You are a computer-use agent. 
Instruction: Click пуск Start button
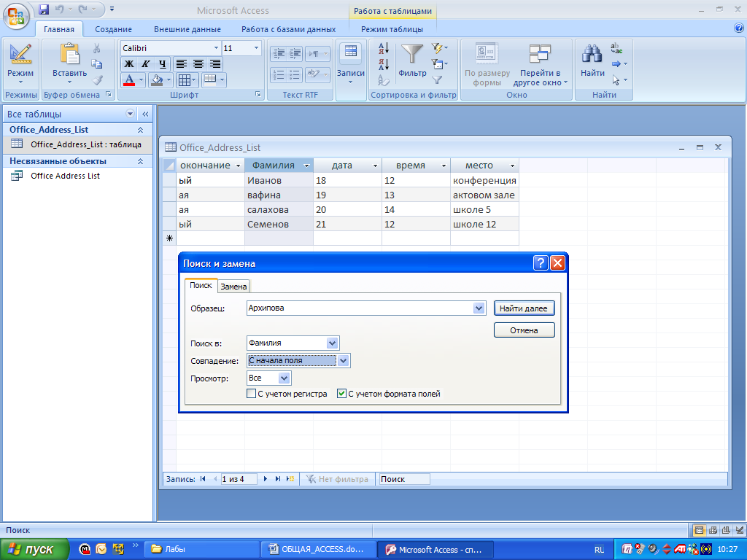[x=34, y=549]
